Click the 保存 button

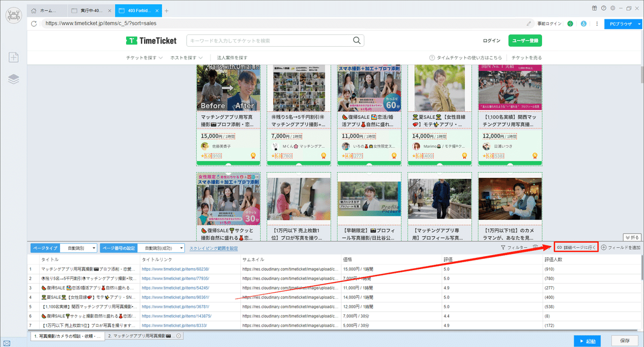[x=625, y=341]
